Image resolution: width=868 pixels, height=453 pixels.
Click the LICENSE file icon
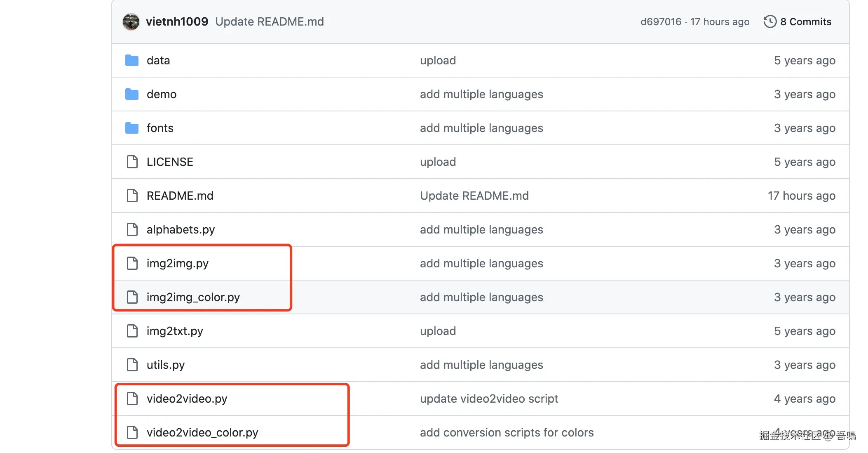click(132, 162)
